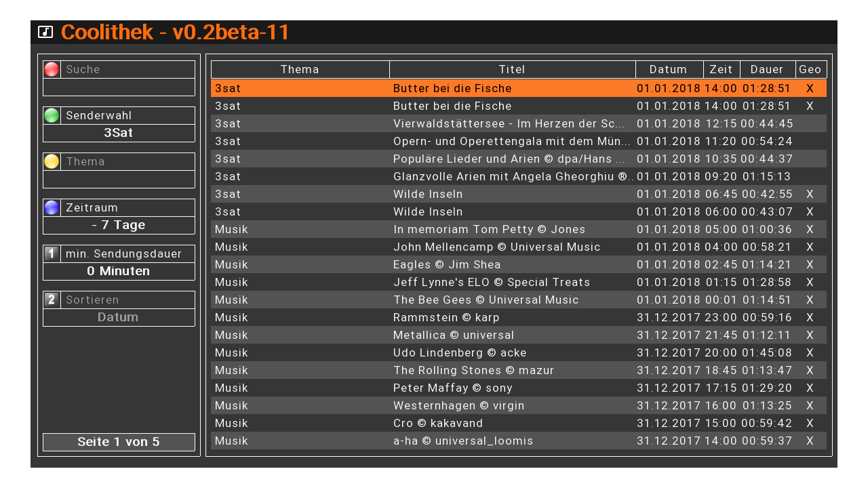Click the Dauer column header

767,69
